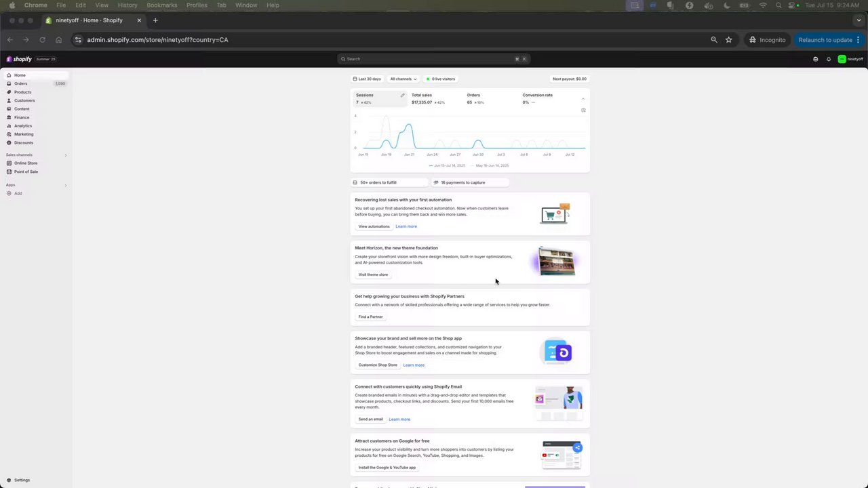868x488 pixels.
Task: Open the All channels dropdown
Action: pyautogui.click(x=403, y=79)
